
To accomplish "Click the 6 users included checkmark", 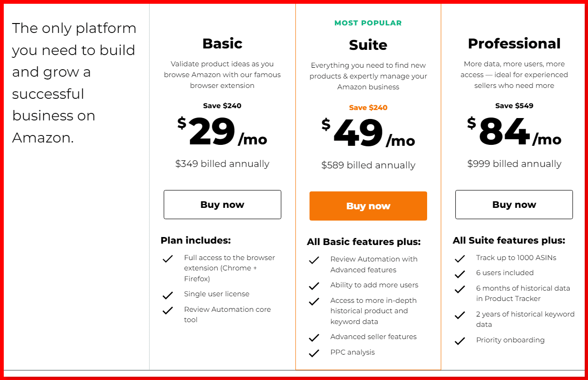I will [x=460, y=274].
